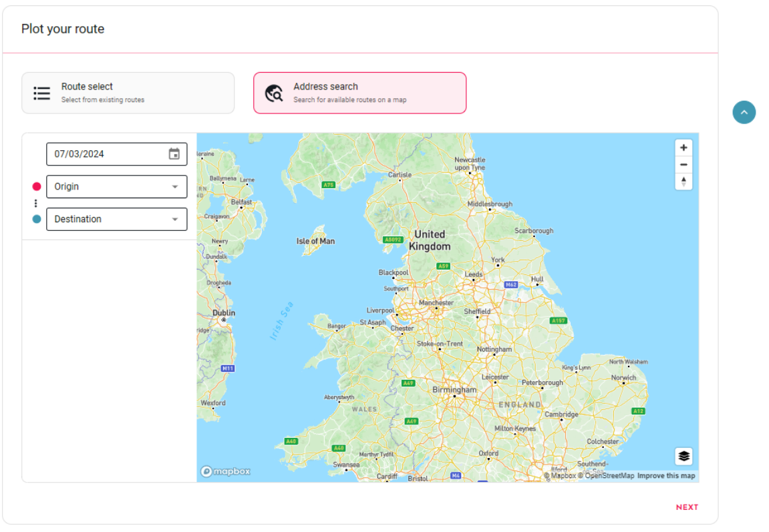Click the date field showing 07/03/2024
This screenshot has height=532, width=769.
coord(117,154)
